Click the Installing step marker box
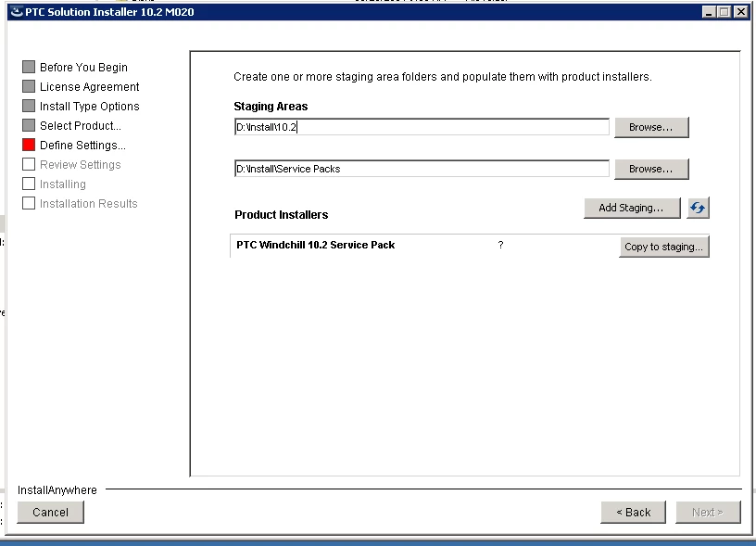The height and width of the screenshot is (546, 756). (29, 184)
